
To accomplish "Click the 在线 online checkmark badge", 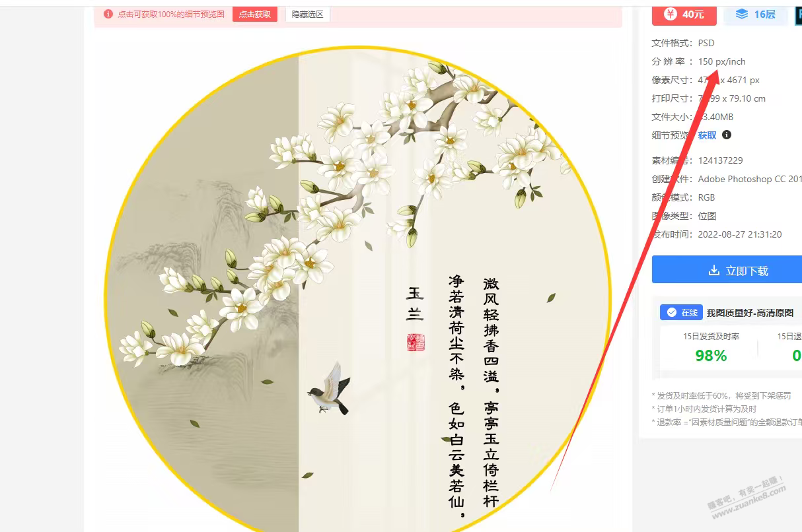I will click(x=680, y=313).
